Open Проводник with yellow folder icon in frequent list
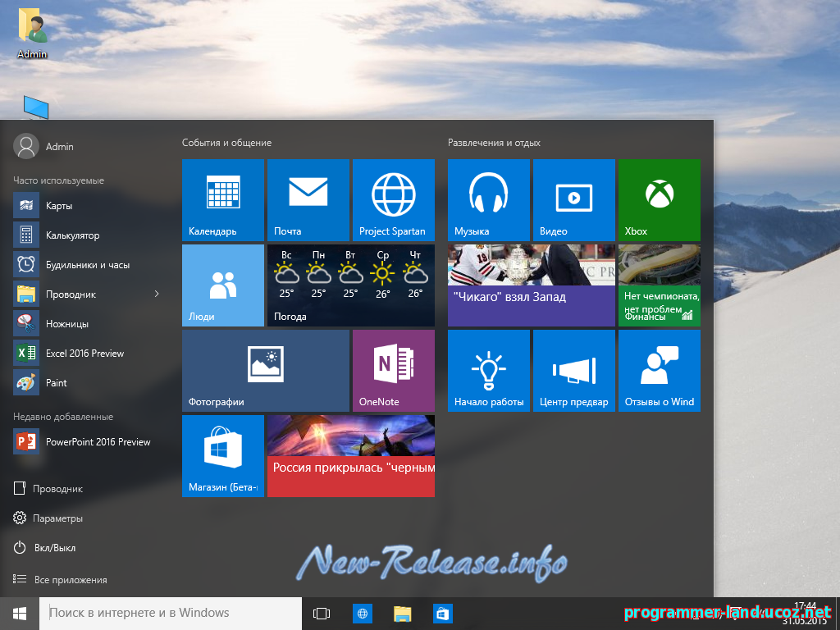Screen dimensions: 840x630 (x=80, y=294)
